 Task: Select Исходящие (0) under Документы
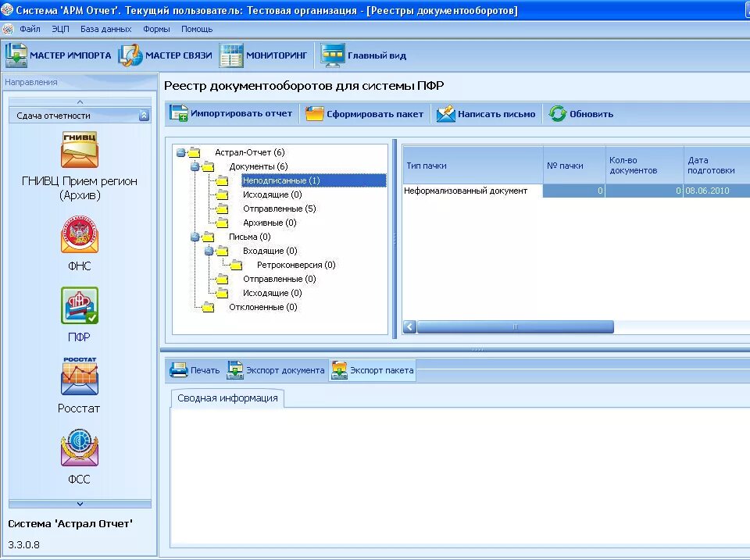272,194
